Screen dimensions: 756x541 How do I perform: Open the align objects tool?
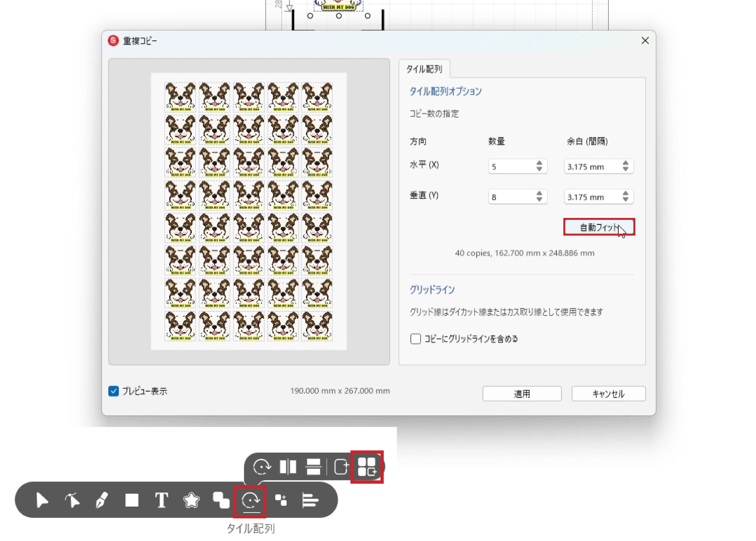(310, 500)
